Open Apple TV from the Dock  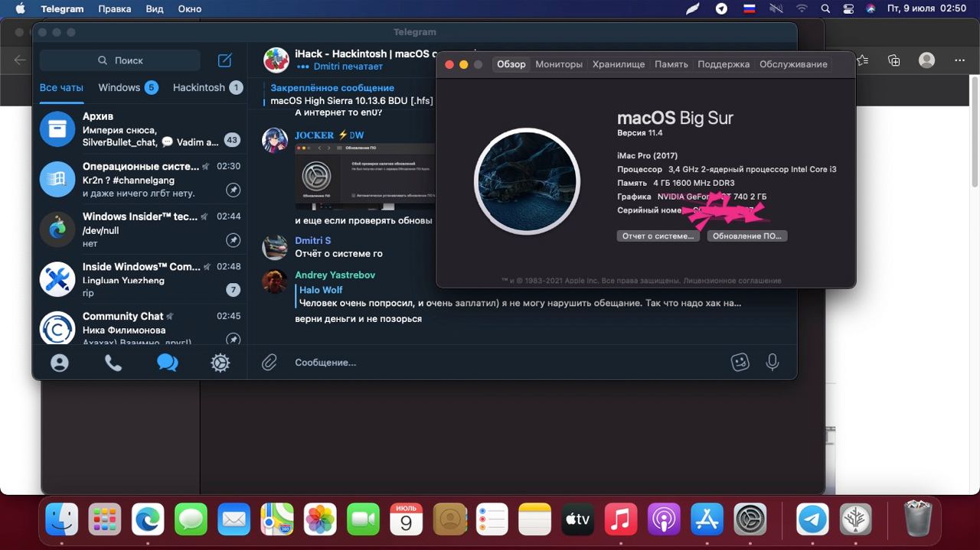pyautogui.click(x=578, y=519)
